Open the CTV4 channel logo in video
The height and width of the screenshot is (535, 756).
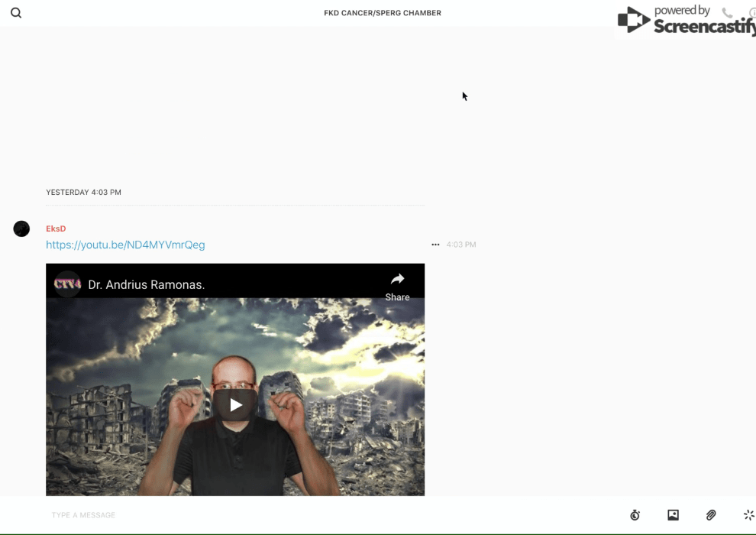(67, 284)
